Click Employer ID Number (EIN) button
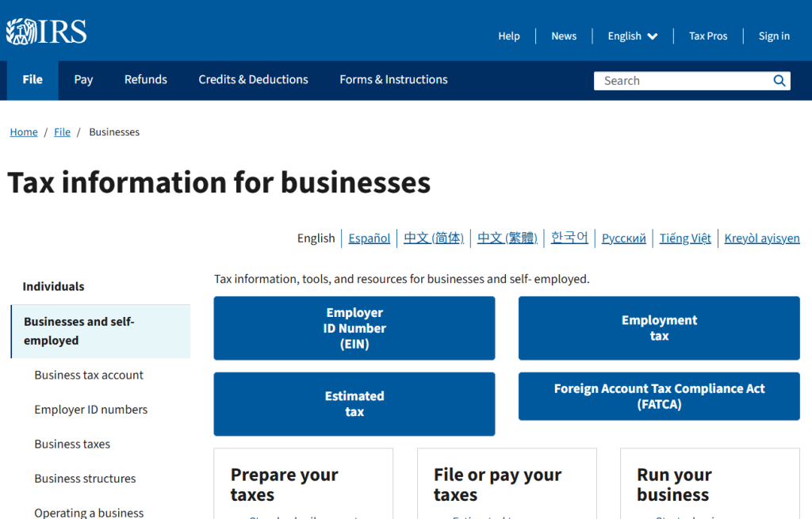The image size is (812, 519). tap(354, 328)
